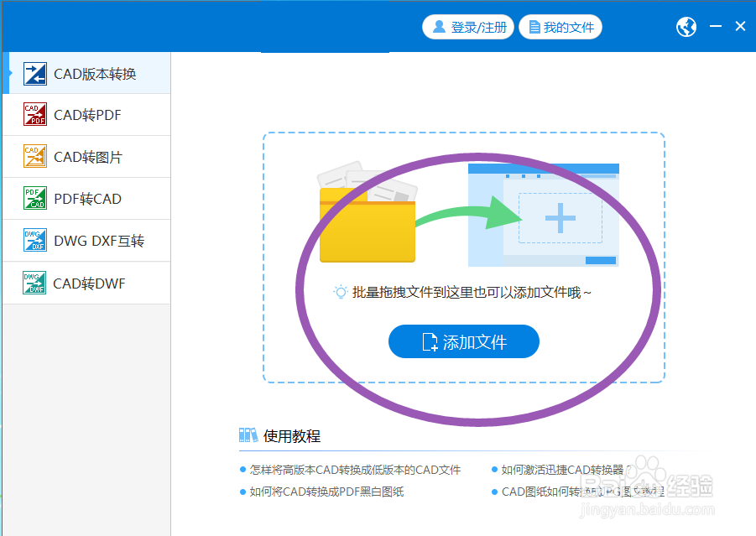
Task: Select the DWG DXF互转 icon
Action: tap(34, 241)
